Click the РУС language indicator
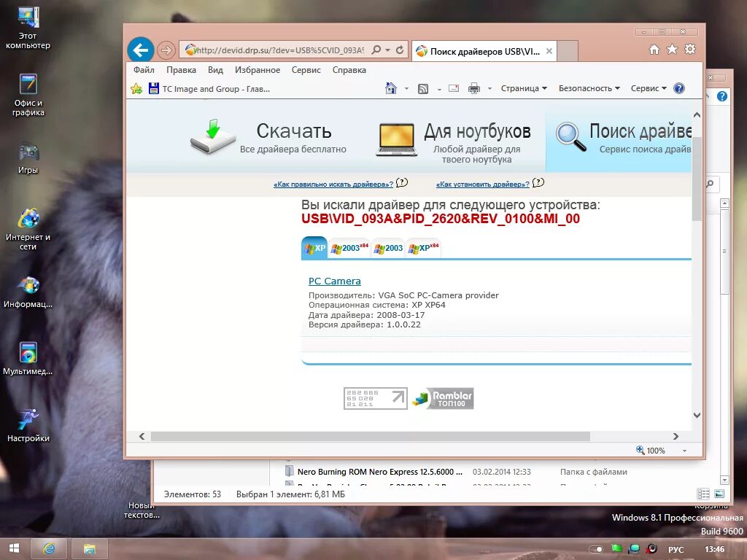The height and width of the screenshot is (560, 747). 676,550
